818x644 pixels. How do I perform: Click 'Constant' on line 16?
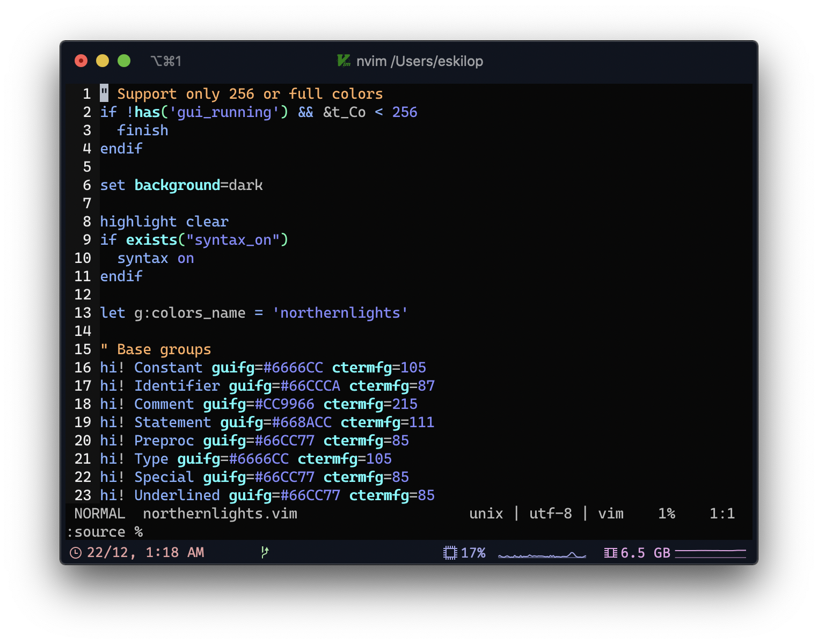(x=169, y=368)
